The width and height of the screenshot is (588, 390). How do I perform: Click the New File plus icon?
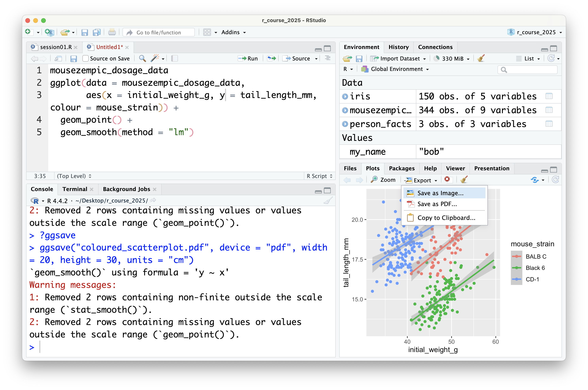(x=28, y=32)
